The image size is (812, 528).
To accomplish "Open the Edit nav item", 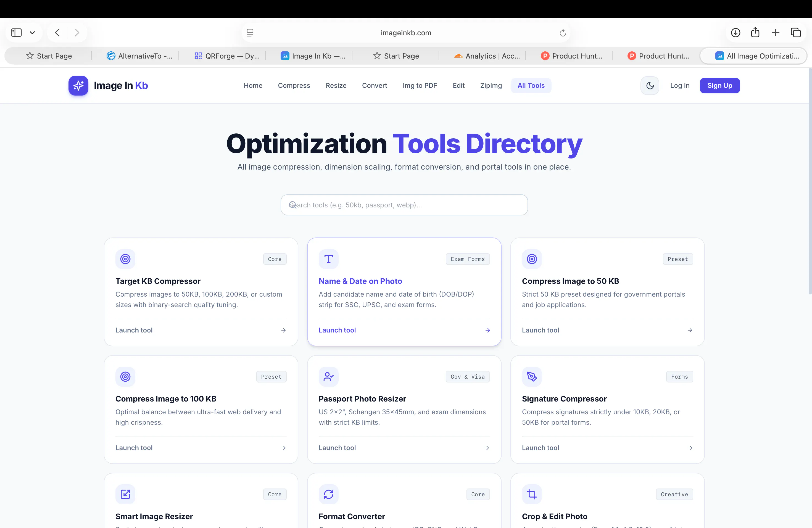I will click(458, 86).
